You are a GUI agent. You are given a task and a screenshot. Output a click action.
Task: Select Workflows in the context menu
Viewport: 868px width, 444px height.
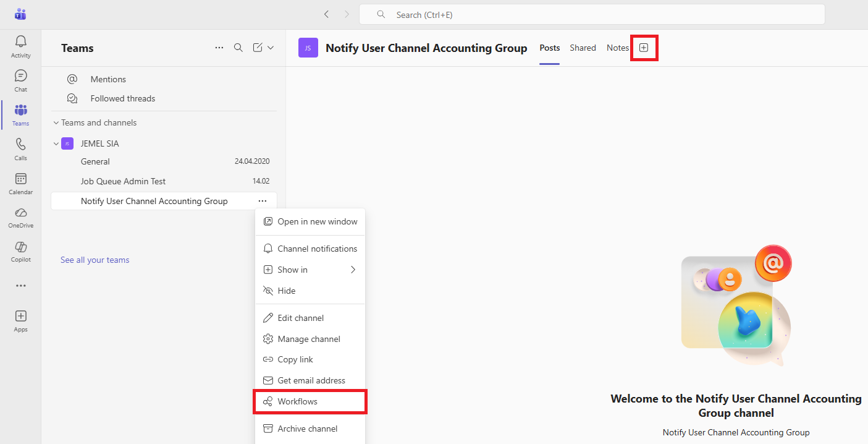[297, 401]
